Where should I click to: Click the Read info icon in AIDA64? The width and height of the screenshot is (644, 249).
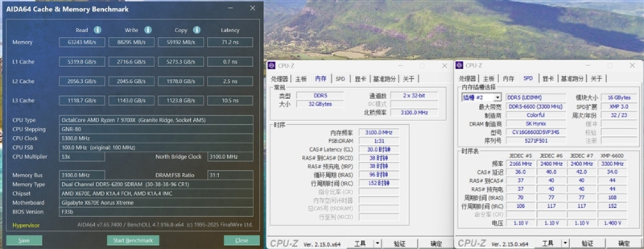click(x=97, y=30)
